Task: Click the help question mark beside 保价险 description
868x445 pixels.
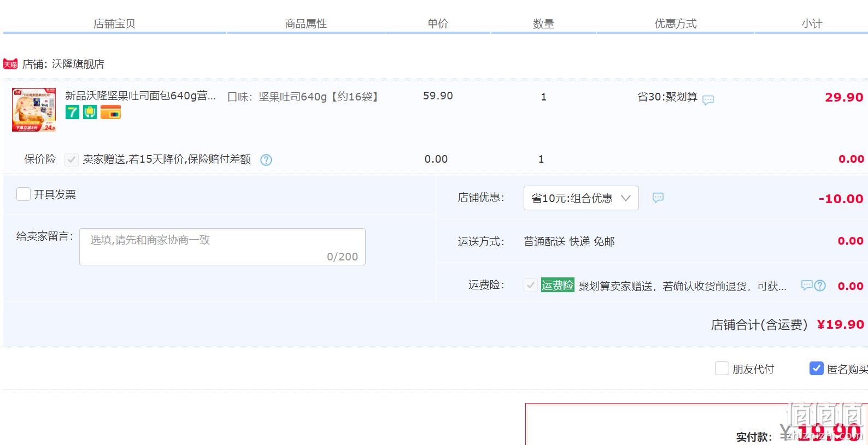Action: coord(266,160)
